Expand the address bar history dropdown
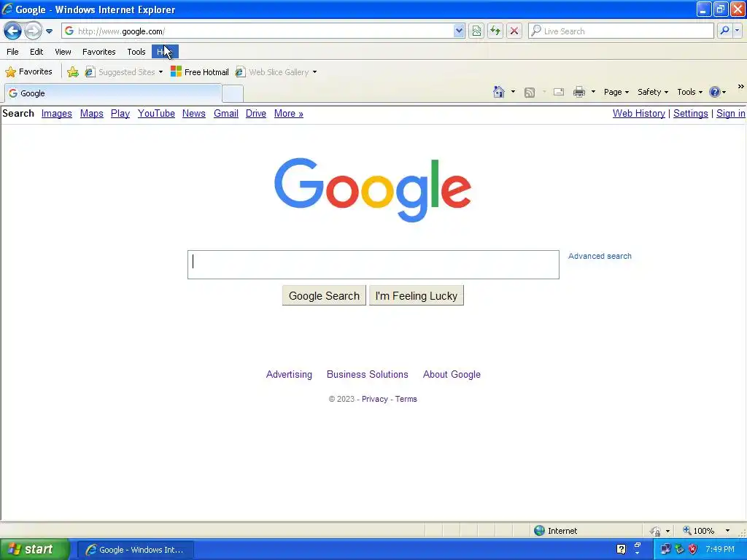 [x=459, y=31]
